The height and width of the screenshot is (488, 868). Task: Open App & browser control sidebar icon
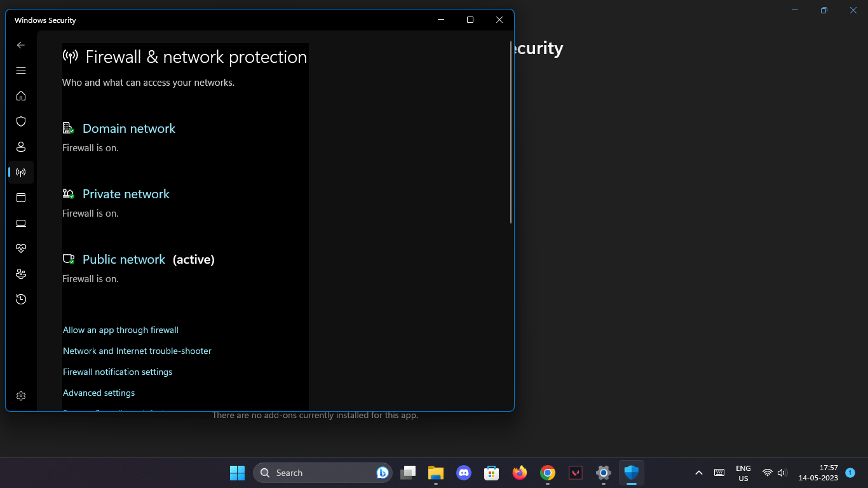(21, 198)
